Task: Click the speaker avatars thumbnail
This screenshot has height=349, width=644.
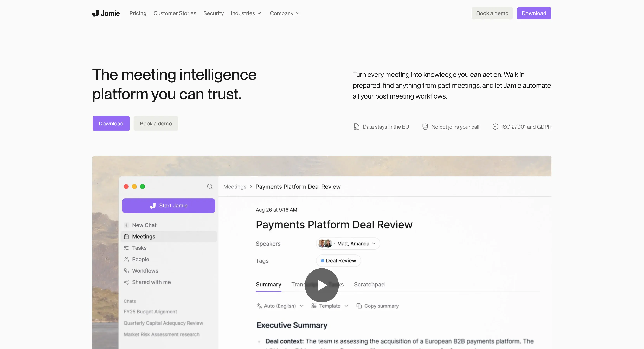Action: click(x=325, y=244)
